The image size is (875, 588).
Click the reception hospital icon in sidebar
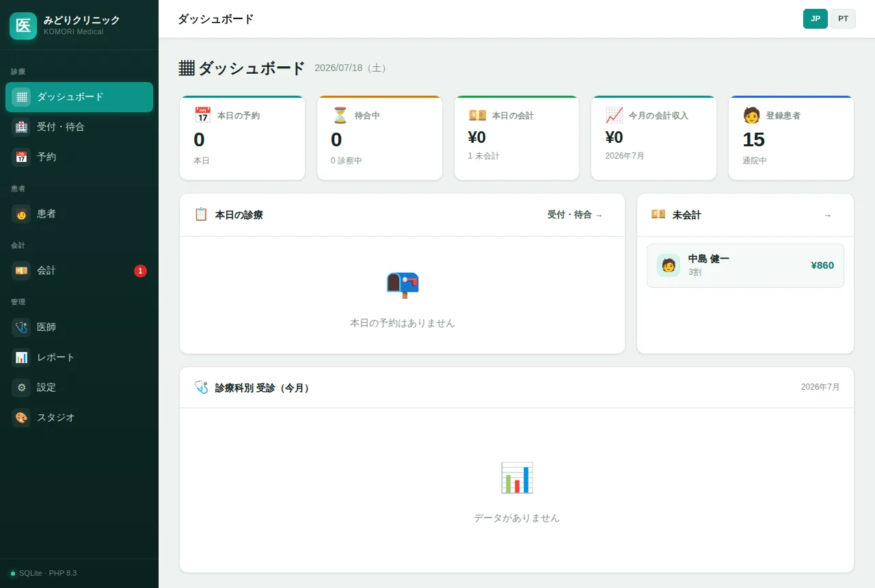21,127
